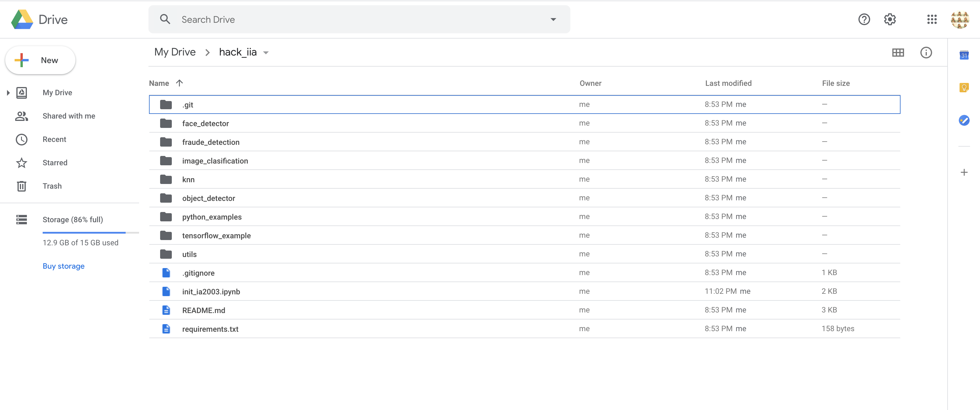Open the Google apps grid launcher
The height and width of the screenshot is (410, 980).
pos(932,19)
